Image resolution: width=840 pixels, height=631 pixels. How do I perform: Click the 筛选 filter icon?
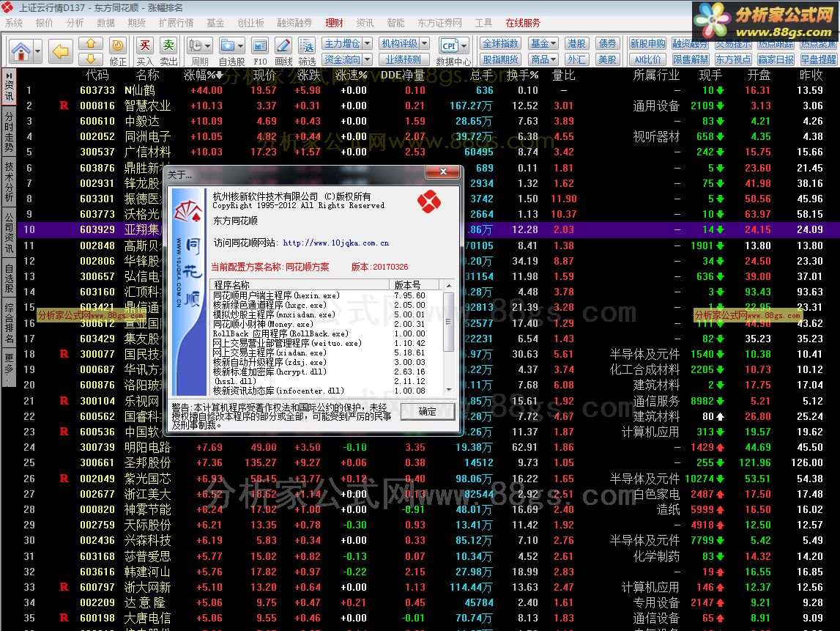[307, 46]
